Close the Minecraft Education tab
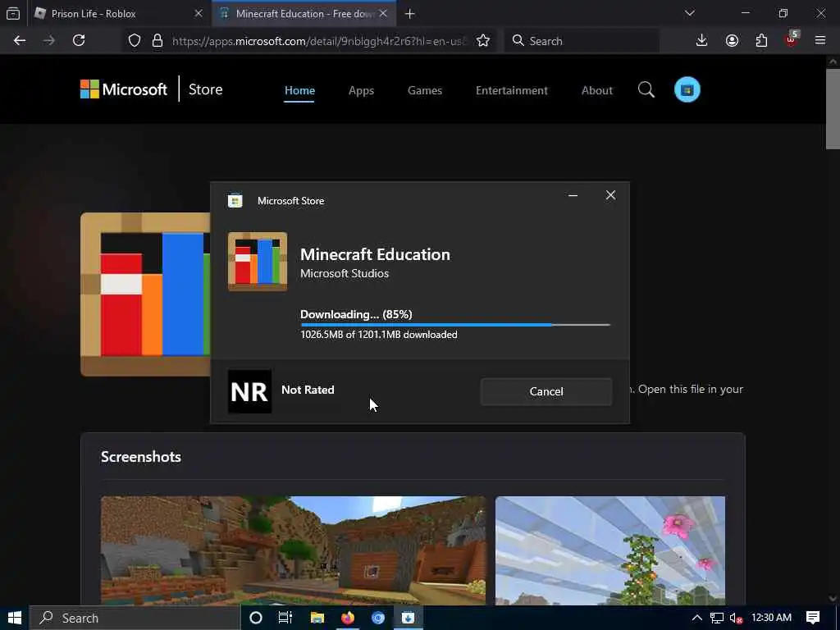Image resolution: width=840 pixels, height=630 pixels. (383, 13)
